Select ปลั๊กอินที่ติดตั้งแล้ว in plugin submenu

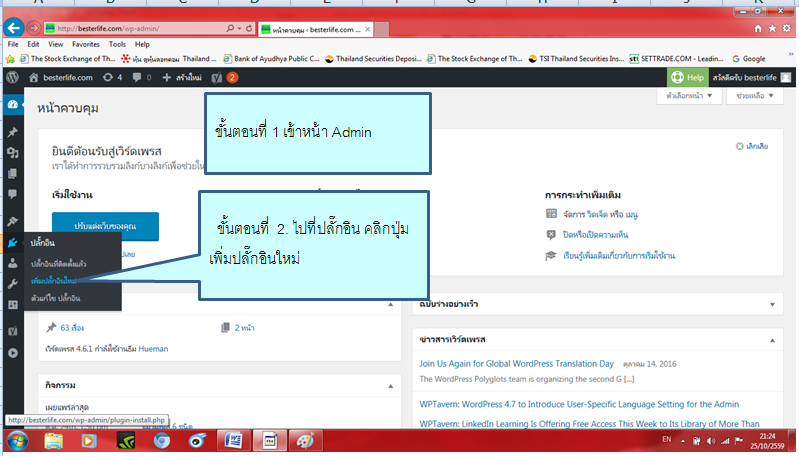(x=59, y=264)
